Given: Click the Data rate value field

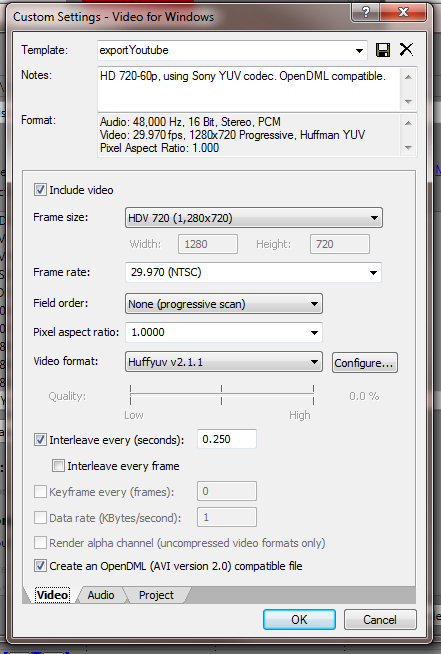Looking at the screenshot, I should pos(227,517).
